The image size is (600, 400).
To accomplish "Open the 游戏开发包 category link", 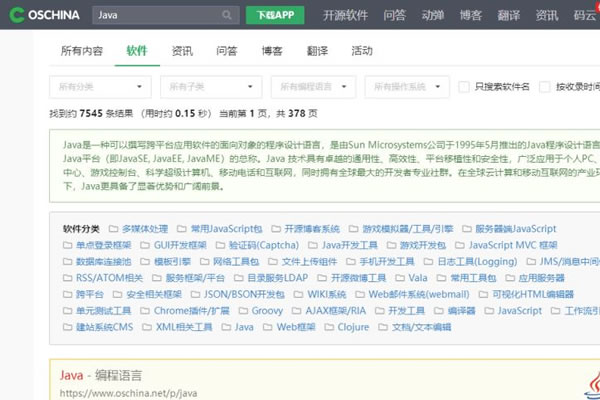I will (423, 245).
